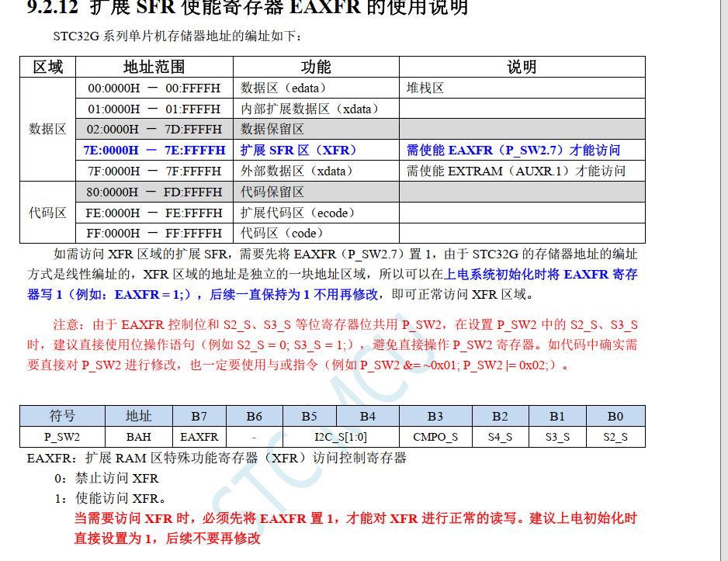Click register table header 'B0'

(x=615, y=416)
